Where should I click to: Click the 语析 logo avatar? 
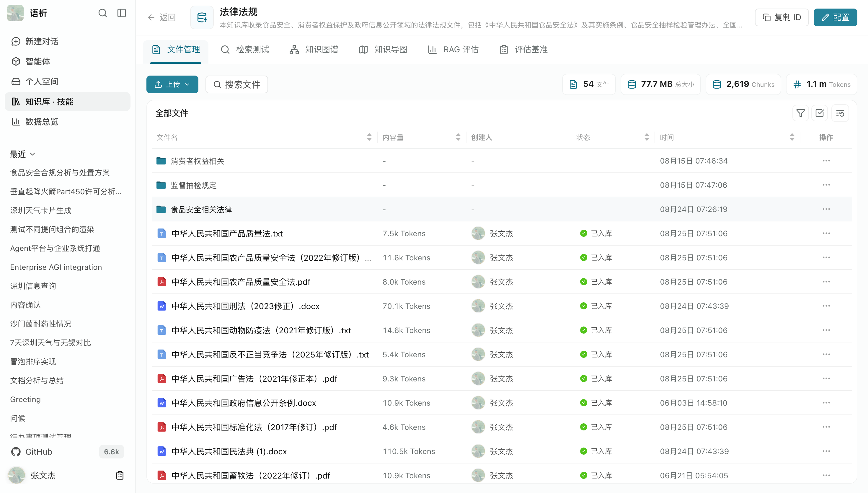click(x=15, y=13)
